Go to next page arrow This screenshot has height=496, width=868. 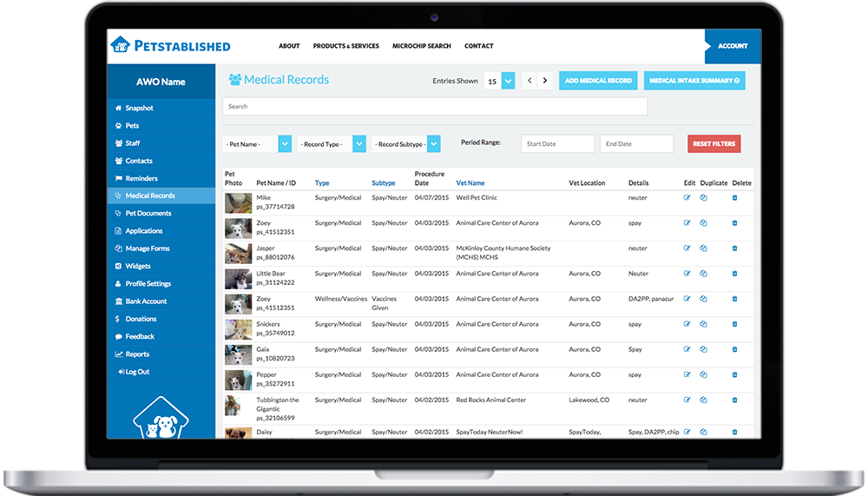(545, 81)
